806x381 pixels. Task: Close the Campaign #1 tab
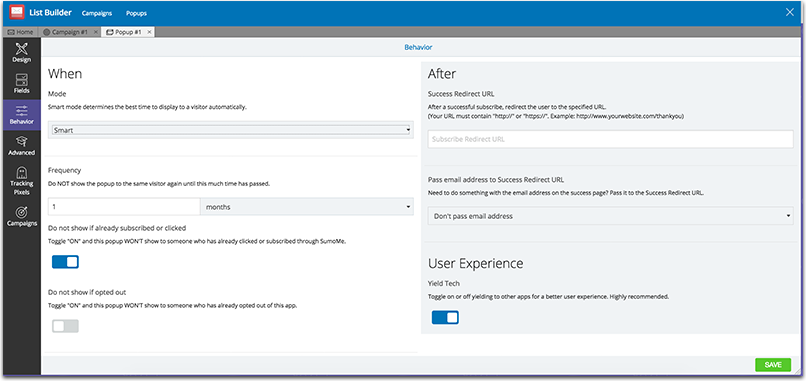click(x=96, y=32)
